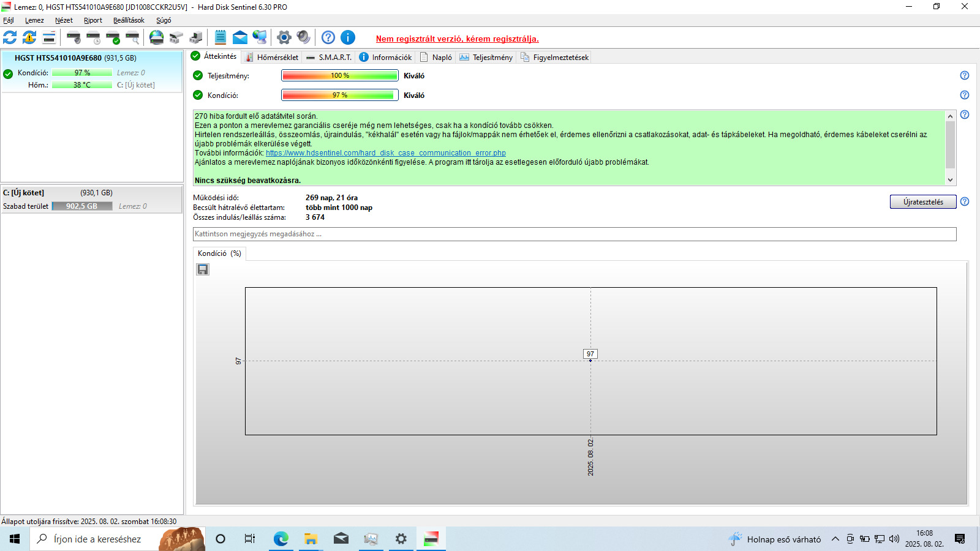Open the notepad report toolbar icon

pos(221,37)
